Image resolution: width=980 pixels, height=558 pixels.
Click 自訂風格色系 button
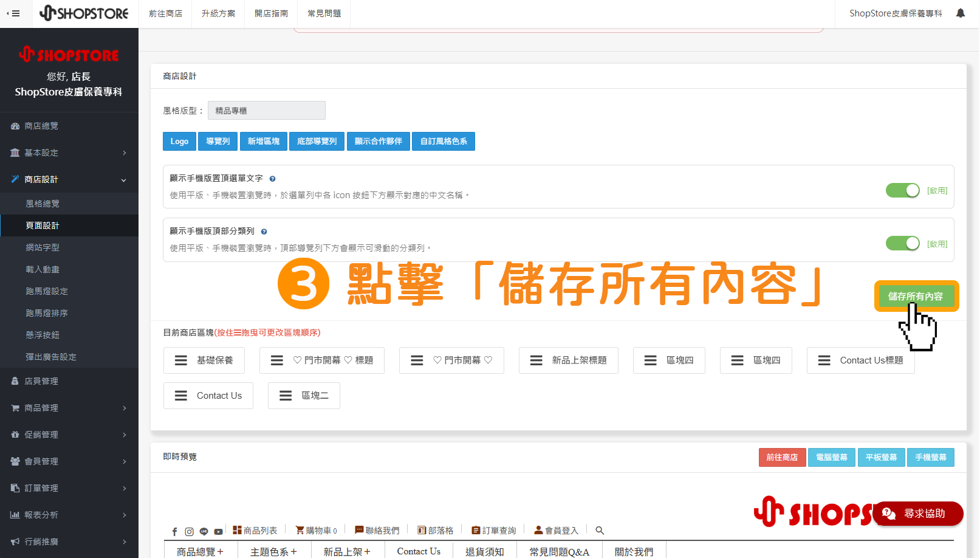click(x=444, y=141)
